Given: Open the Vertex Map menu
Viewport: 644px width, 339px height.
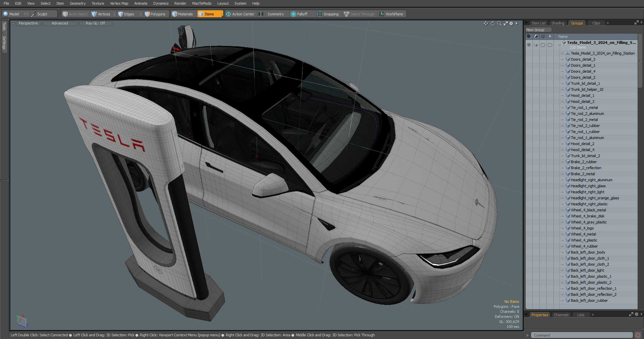Looking at the screenshot, I should pyautogui.click(x=119, y=3).
